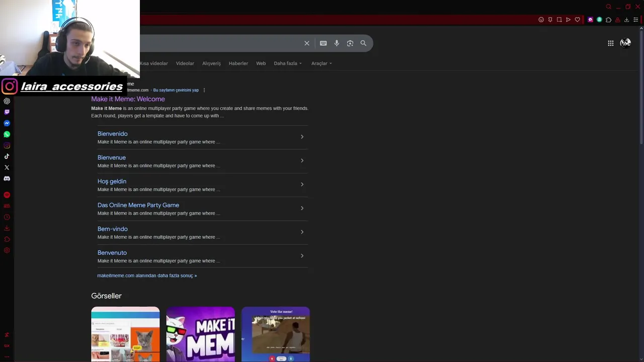The width and height of the screenshot is (644, 362).
Task: Submit search with the magnifier button
Action: 363,43
